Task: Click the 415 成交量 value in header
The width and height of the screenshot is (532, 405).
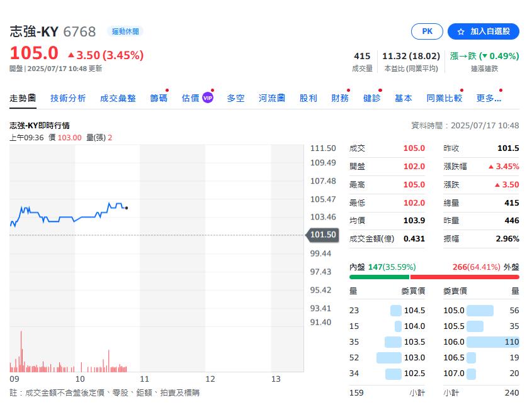Action: [x=362, y=56]
